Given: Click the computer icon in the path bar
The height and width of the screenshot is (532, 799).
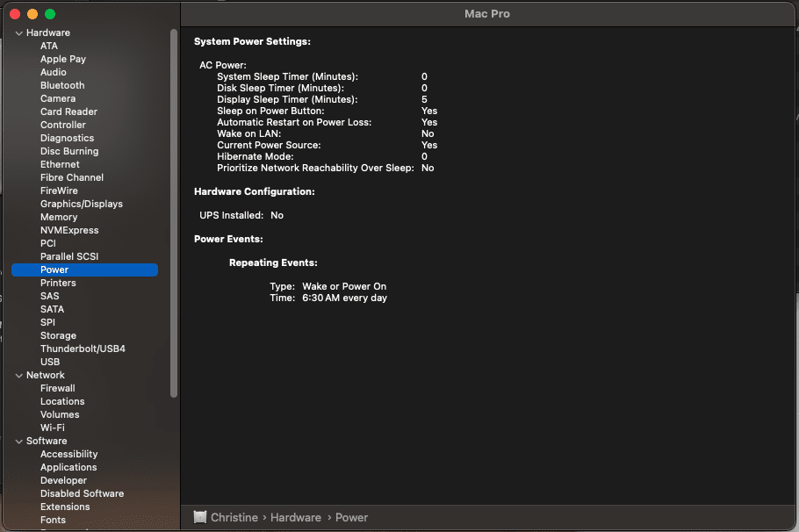Looking at the screenshot, I should [200, 517].
